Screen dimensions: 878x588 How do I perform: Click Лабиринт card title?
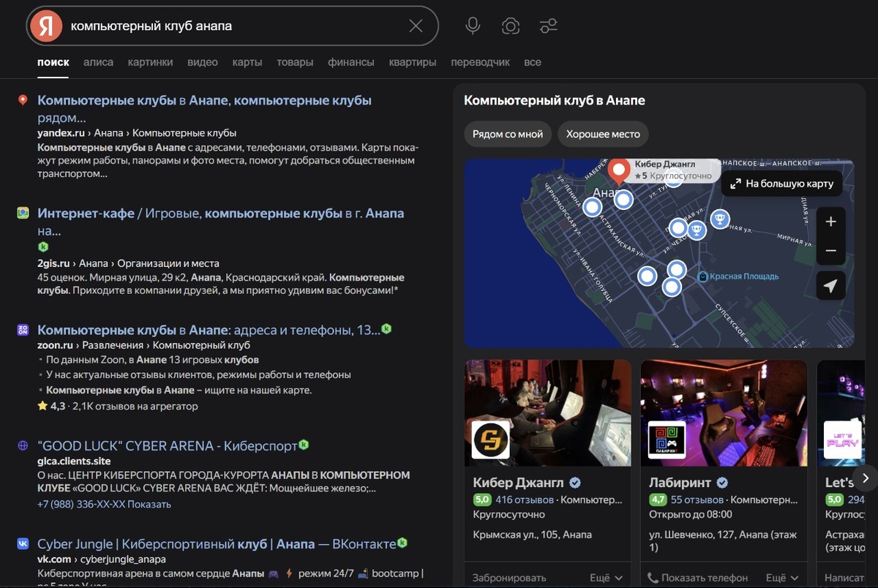coord(680,483)
